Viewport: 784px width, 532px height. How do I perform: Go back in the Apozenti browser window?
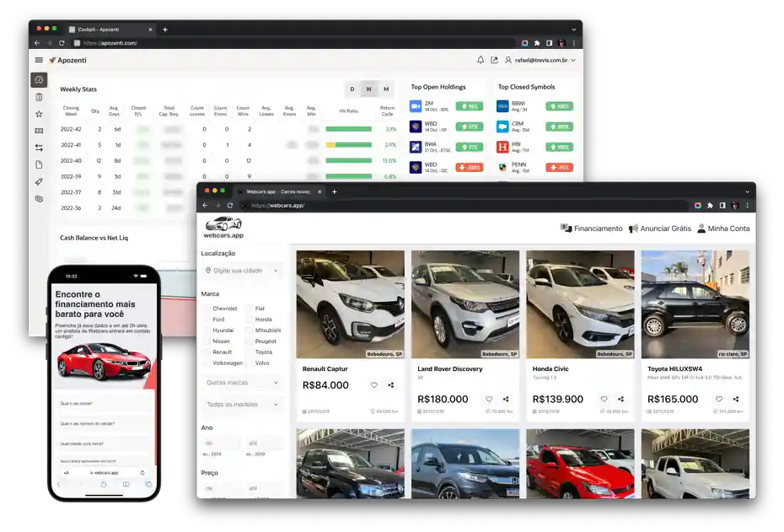pos(37,43)
